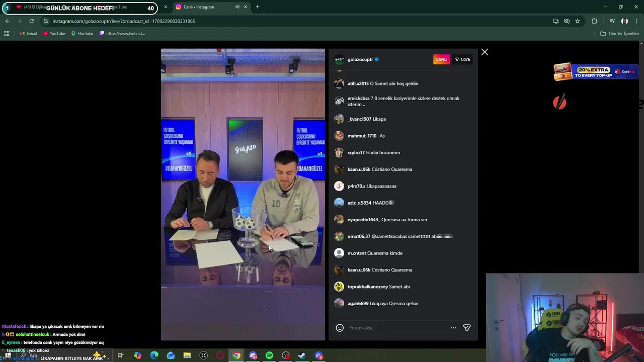Open Steam from the taskbar

302,355
